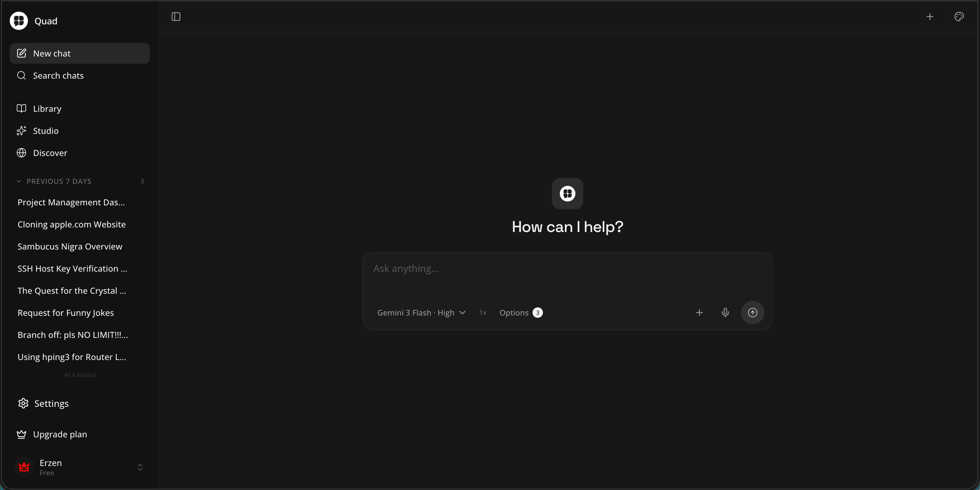Open the Library menu item
Image resolution: width=980 pixels, height=490 pixels.
tap(47, 109)
